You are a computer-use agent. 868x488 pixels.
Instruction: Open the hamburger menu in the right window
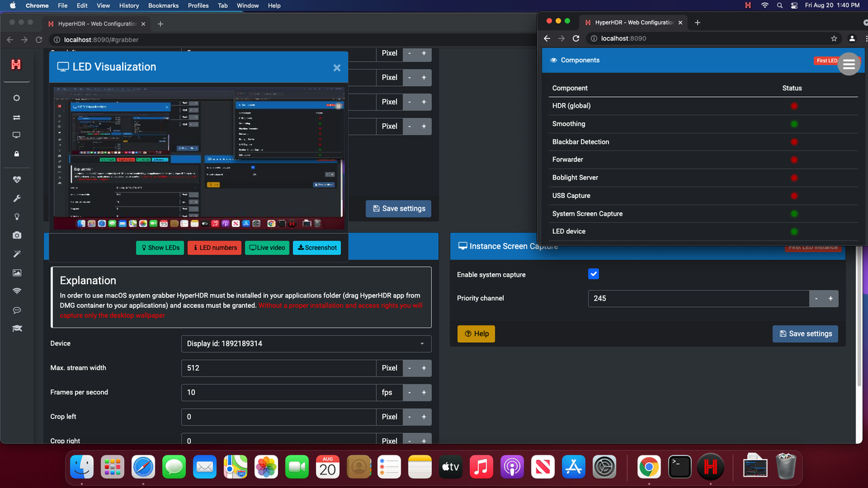pos(848,64)
